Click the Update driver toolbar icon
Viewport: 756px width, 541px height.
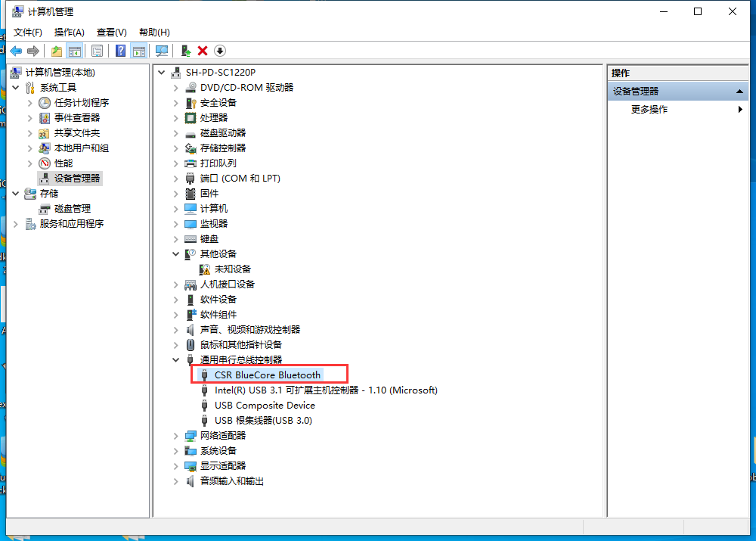click(186, 51)
